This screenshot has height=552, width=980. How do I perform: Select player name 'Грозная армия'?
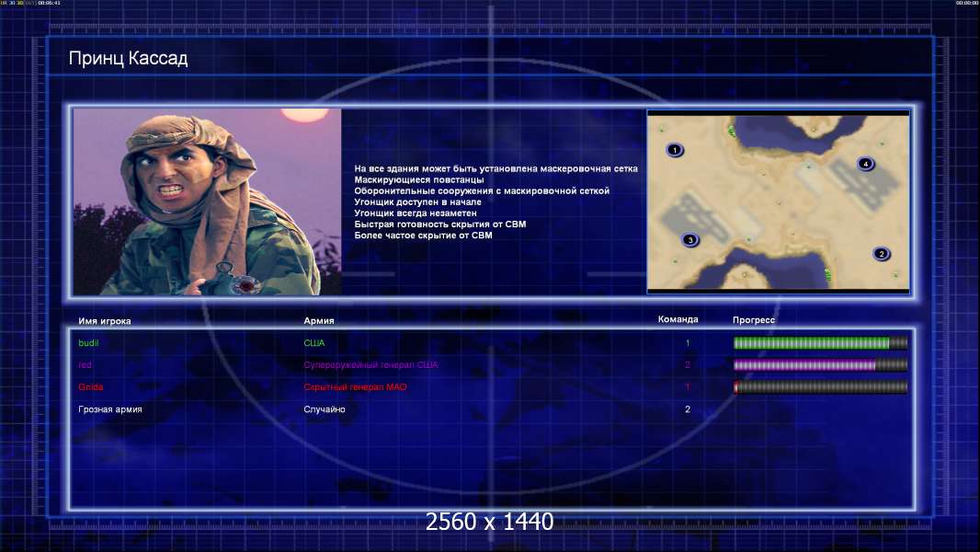coord(110,409)
